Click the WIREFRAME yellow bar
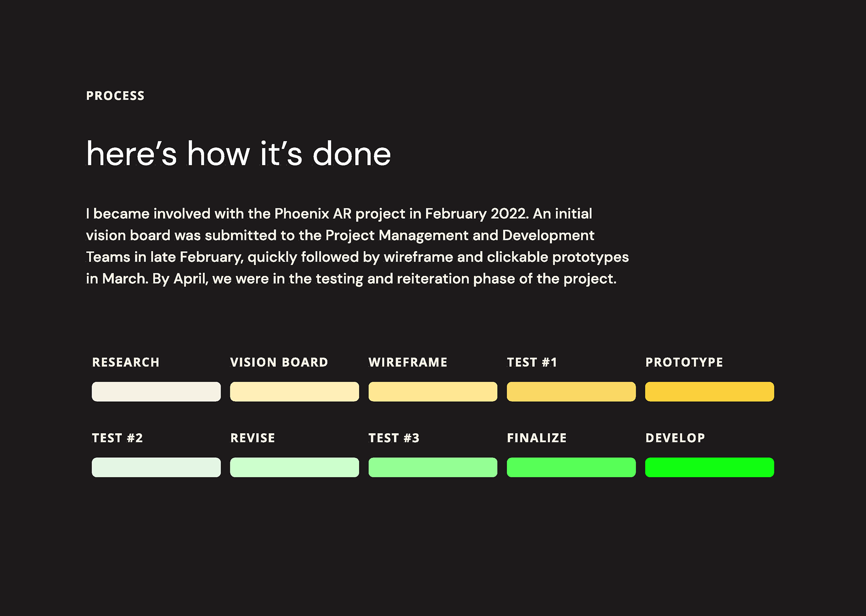Image resolution: width=866 pixels, height=616 pixels. point(433,391)
